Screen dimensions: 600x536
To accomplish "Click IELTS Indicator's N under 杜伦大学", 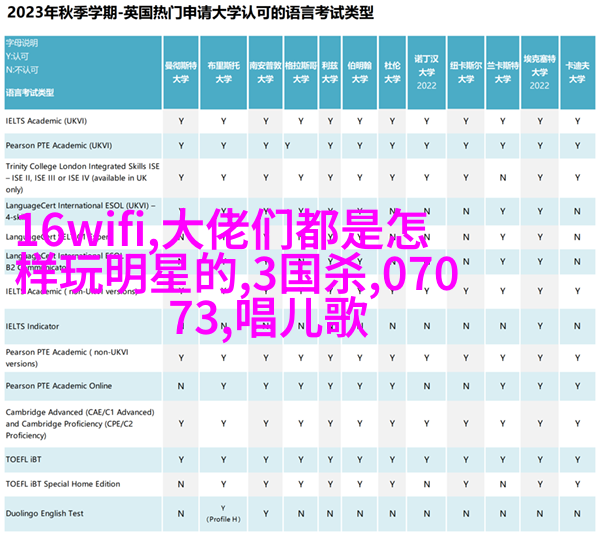I will pyautogui.click(x=392, y=326).
